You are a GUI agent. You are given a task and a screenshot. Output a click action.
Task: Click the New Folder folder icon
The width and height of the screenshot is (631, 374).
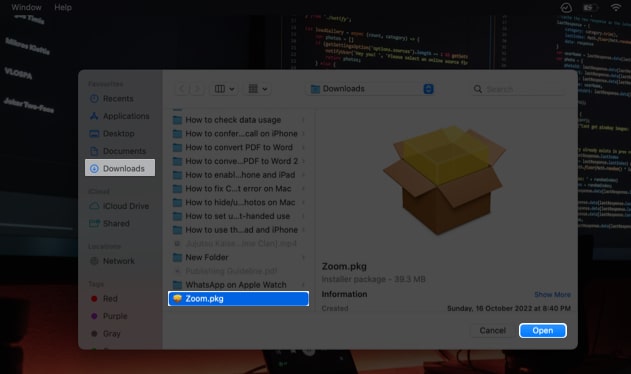pyautogui.click(x=177, y=257)
